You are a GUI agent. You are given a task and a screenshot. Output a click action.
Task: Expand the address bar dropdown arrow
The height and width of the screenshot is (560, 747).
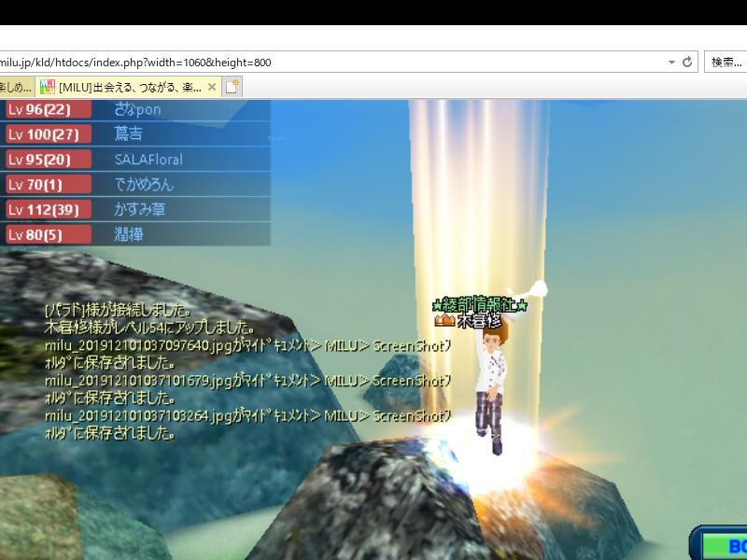click(x=670, y=63)
